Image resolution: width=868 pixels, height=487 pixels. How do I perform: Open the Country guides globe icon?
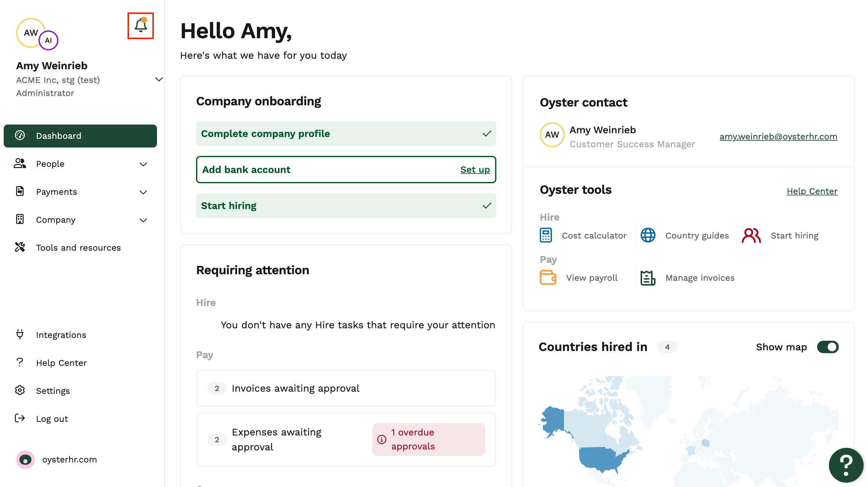tap(648, 235)
